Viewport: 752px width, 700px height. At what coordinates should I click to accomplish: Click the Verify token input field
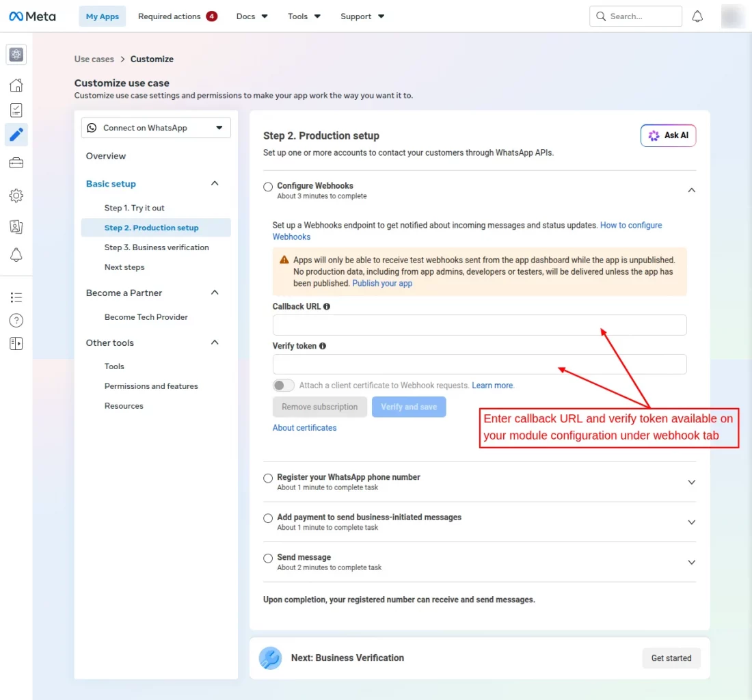[x=480, y=364]
